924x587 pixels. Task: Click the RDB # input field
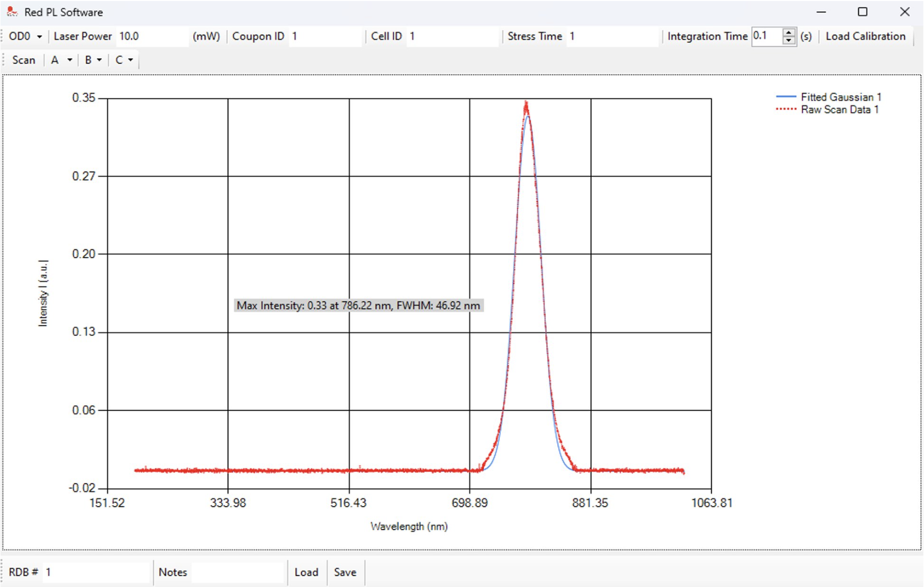tap(96, 572)
